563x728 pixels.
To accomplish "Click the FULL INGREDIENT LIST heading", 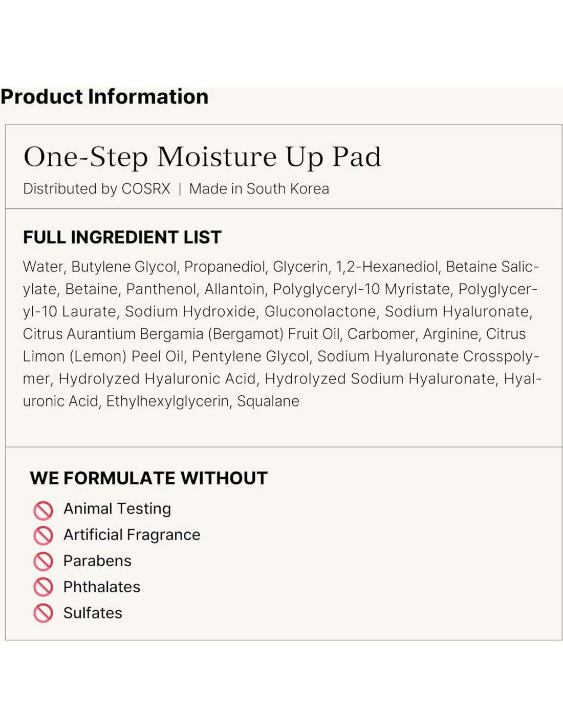I will [122, 238].
